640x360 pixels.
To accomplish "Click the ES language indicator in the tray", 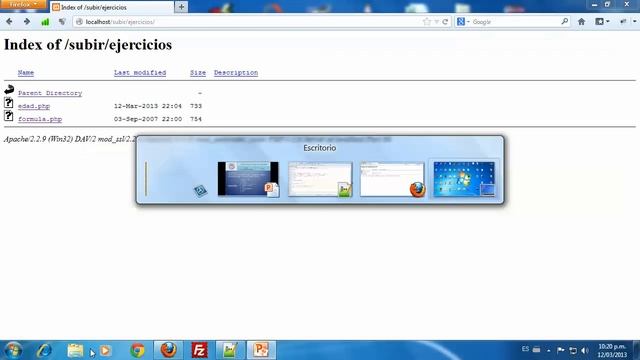I will tap(525, 349).
